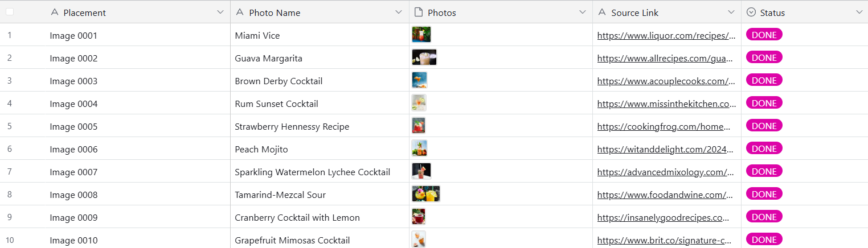The width and height of the screenshot is (868, 248).
Task: Toggle the select-all rows checkbox
Action: (10, 12)
